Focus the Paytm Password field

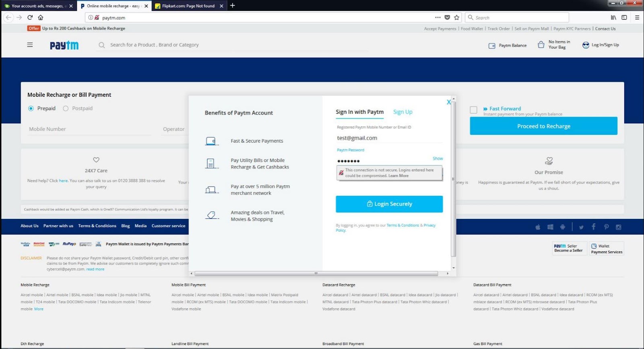[x=384, y=161]
